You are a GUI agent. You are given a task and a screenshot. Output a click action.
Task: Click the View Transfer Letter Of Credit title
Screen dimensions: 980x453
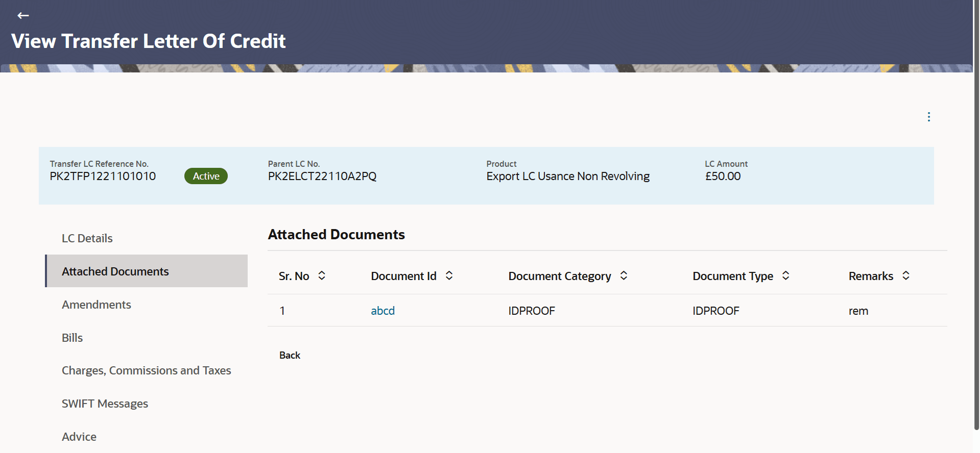click(x=148, y=41)
